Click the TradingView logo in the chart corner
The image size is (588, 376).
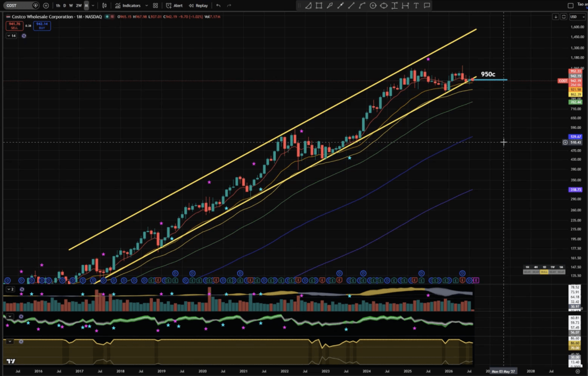(x=10, y=362)
